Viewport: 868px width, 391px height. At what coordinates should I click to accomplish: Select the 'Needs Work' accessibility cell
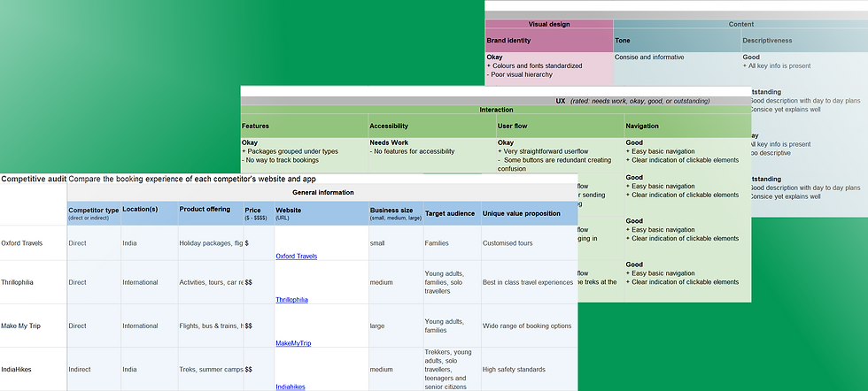click(432, 156)
